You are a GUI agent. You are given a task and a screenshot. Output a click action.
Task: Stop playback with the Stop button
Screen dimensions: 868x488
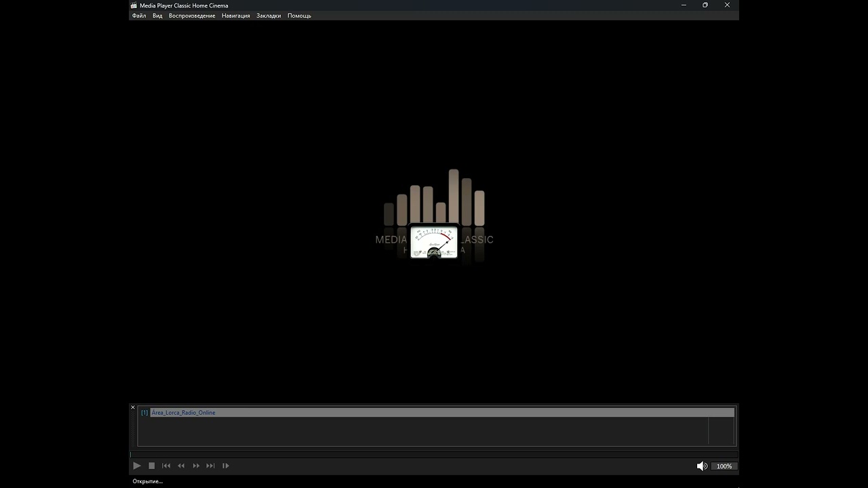tap(152, 466)
